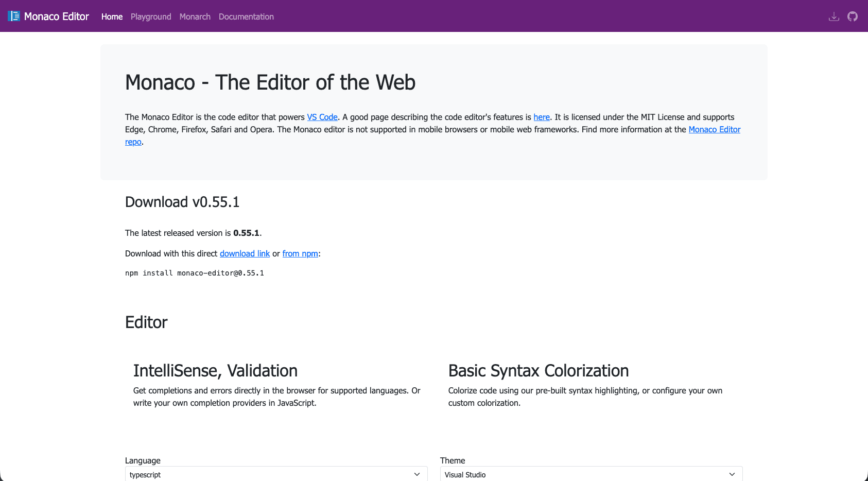Open the Monaco Editor repo link

coord(715,129)
